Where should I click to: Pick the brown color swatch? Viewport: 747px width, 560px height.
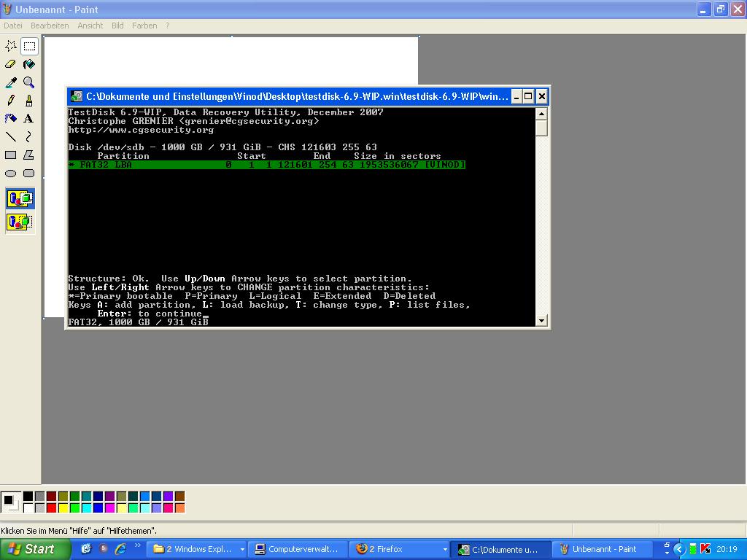coord(179,497)
